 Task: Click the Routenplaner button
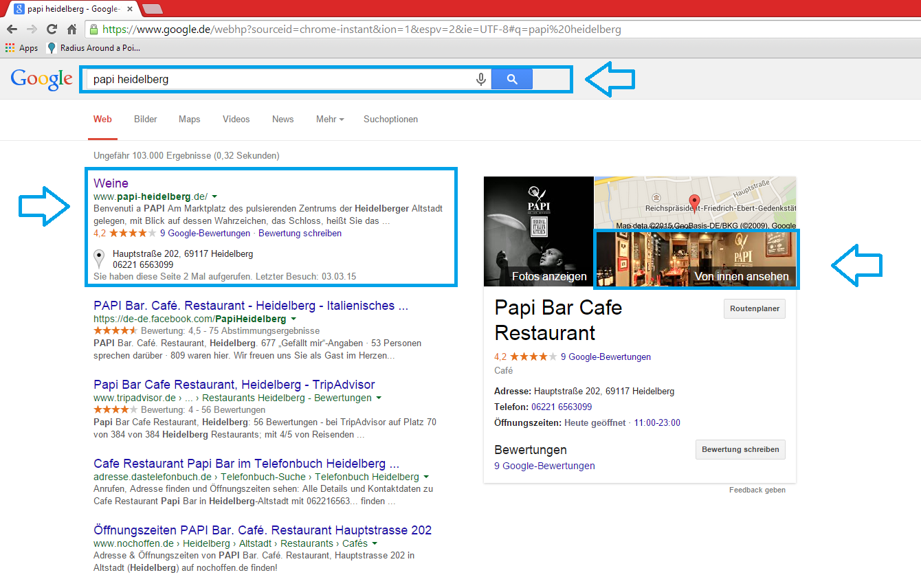click(x=755, y=309)
